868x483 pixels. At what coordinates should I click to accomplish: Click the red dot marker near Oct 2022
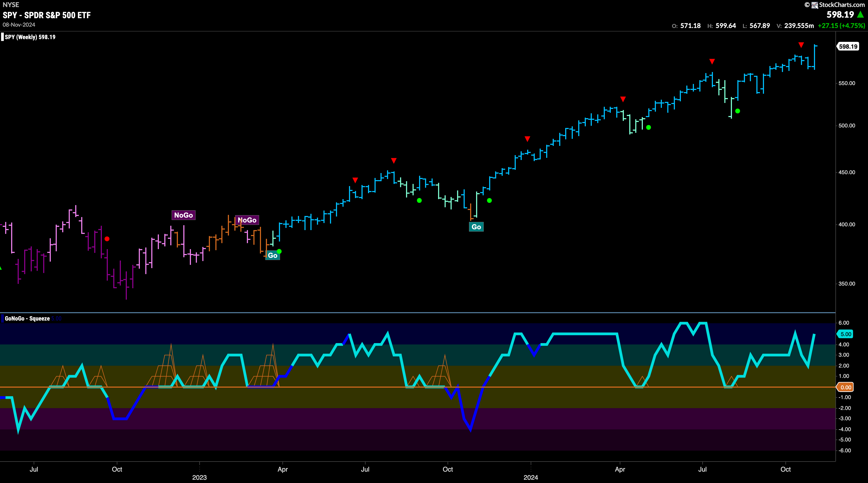[x=107, y=239]
